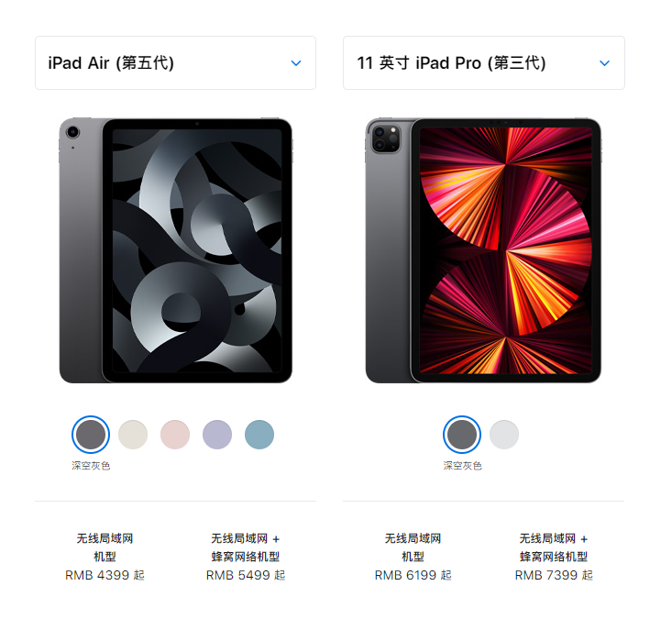Select the silver iPad Pro color swatch

504,435
